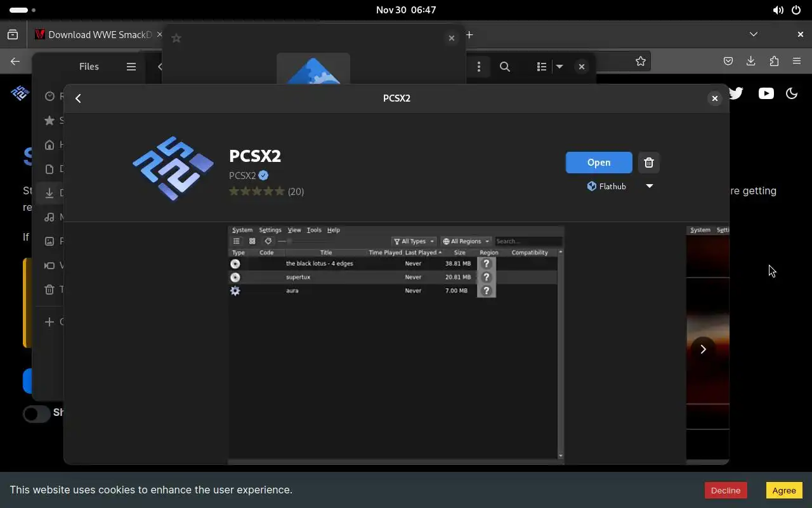Close the PCSX2 details window
The image size is (812, 508).
tap(714, 98)
